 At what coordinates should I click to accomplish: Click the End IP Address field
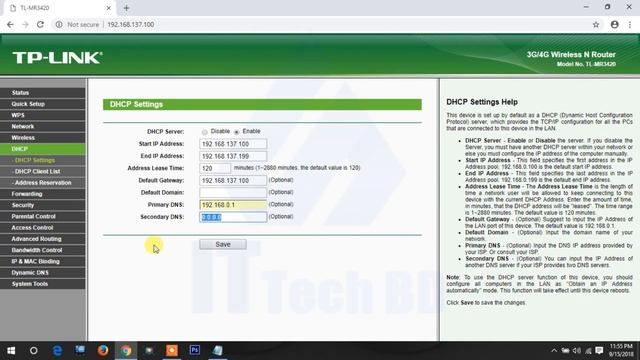tap(233, 156)
